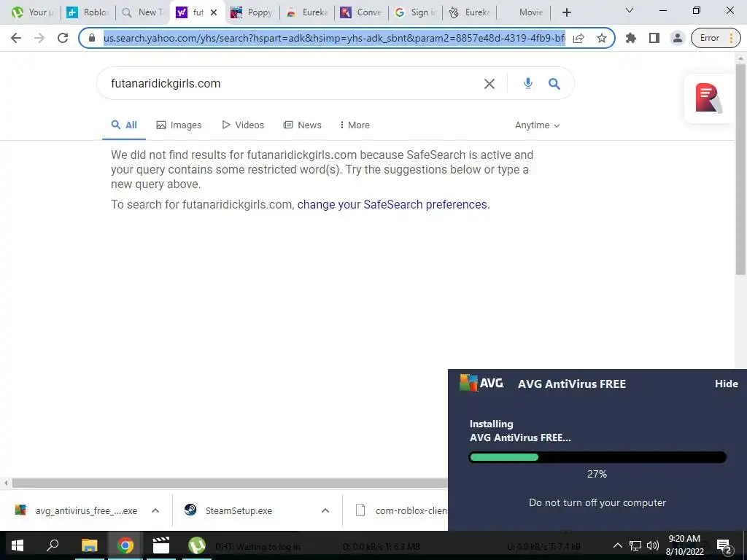Click the Error menu button
This screenshot has width=747, height=560.
[716, 38]
